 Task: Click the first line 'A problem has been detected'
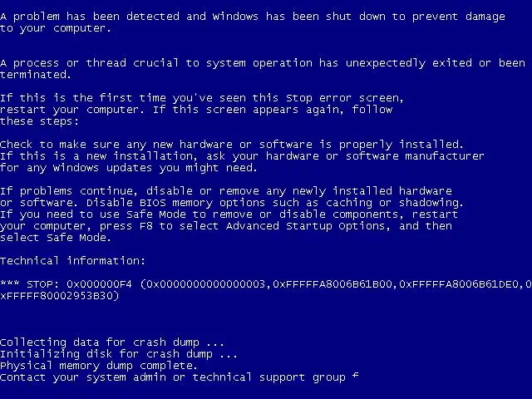(x=253, y=17)
